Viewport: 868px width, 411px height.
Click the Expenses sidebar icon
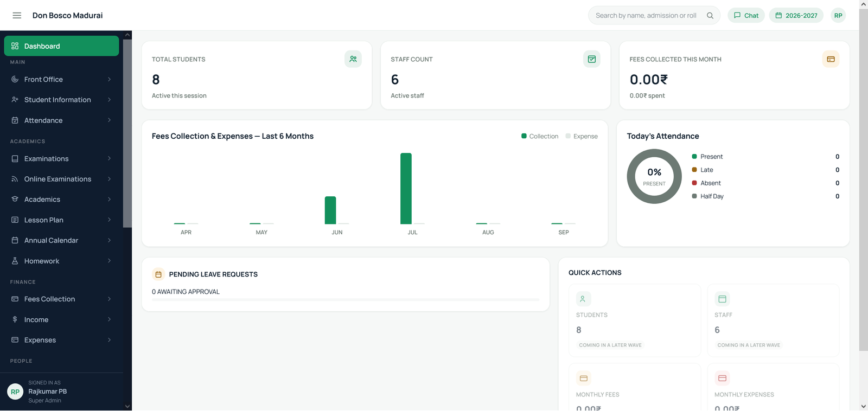point(15,340)
